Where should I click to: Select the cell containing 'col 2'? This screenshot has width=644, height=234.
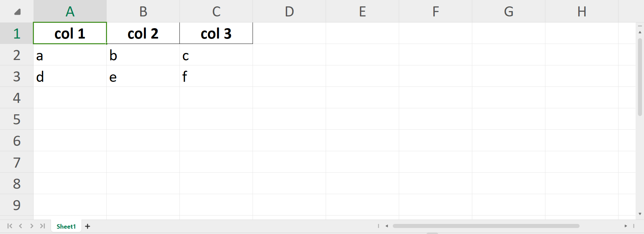[143, 33]
